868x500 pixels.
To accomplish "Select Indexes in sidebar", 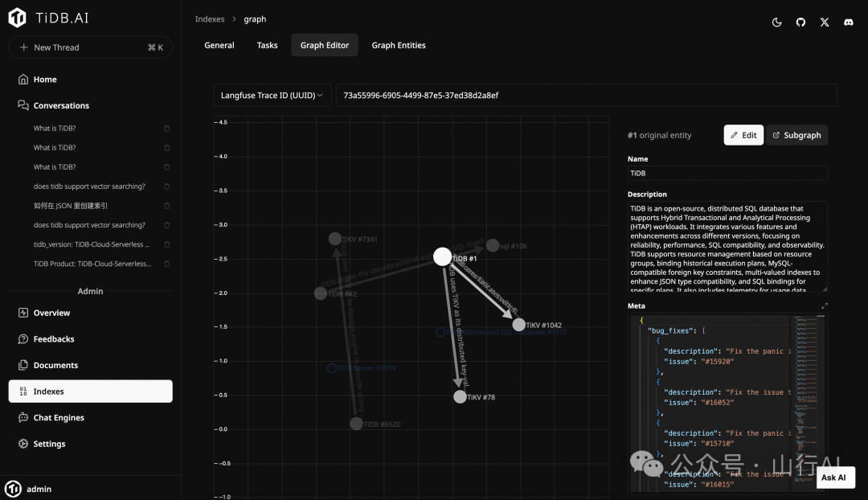I will tap(90, 391).
